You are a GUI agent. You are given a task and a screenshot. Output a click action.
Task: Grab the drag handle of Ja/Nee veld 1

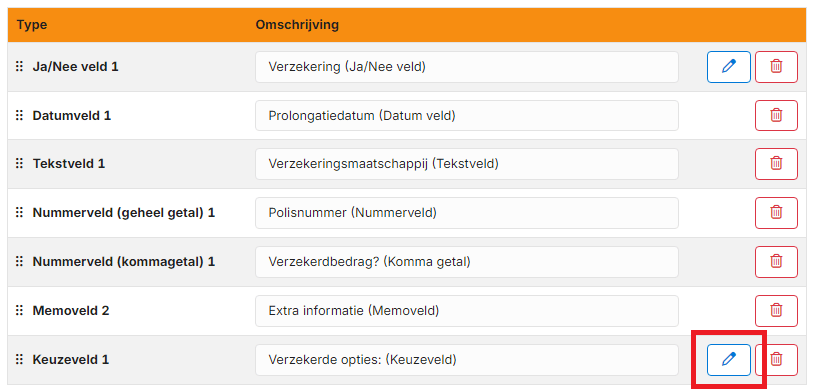pos(19,67)
